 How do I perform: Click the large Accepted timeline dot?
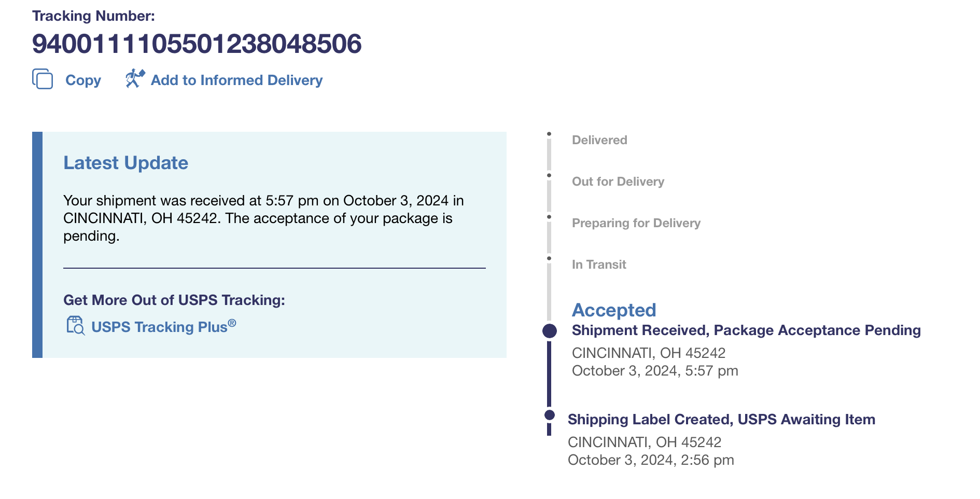point(550,331)
